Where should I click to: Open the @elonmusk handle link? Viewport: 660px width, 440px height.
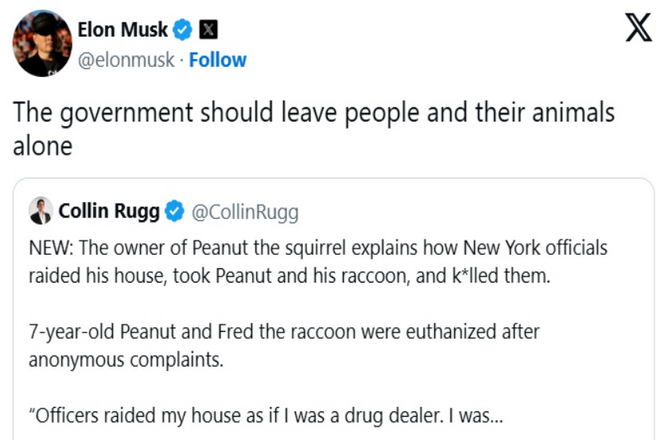point(126,60)
